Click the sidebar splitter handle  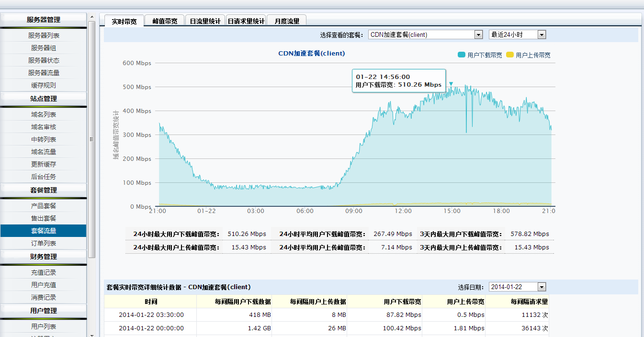point(91,139)
